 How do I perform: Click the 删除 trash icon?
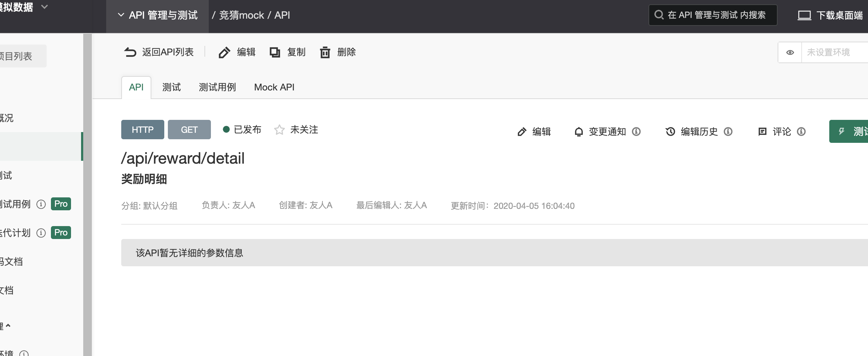(325, 52)
